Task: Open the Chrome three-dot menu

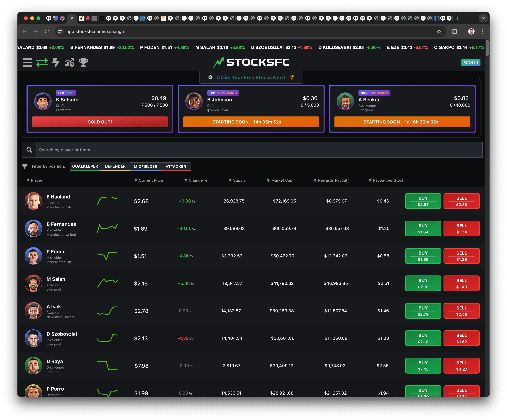Action: point(482,31)
